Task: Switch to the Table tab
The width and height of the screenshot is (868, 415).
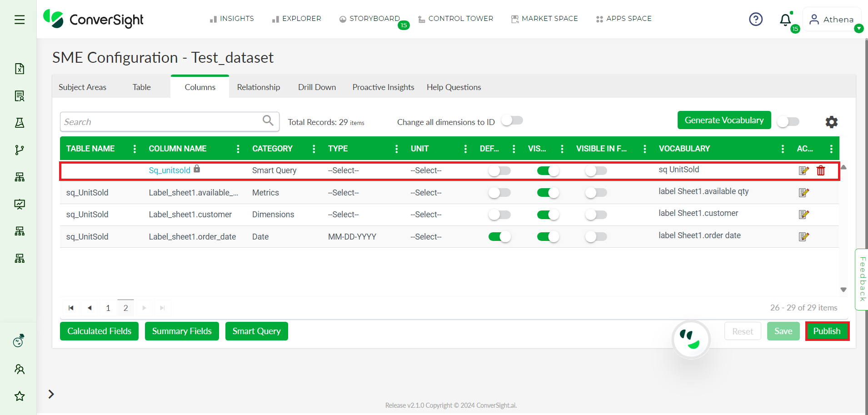Action: tap(141, 87)
